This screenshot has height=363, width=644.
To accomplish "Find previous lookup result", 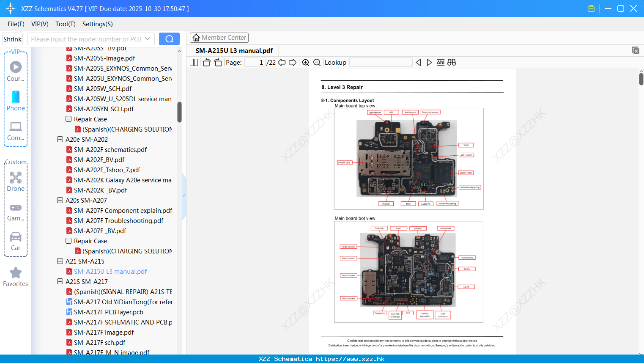I will (418, 62).
